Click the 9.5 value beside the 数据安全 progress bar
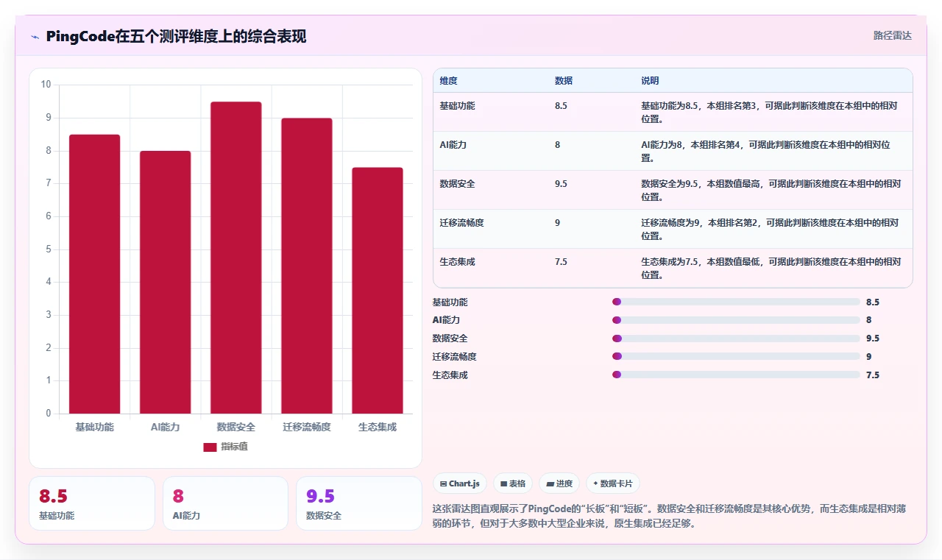Image resolution: width=942 pixels, height=560 pixels. (873, 339)
